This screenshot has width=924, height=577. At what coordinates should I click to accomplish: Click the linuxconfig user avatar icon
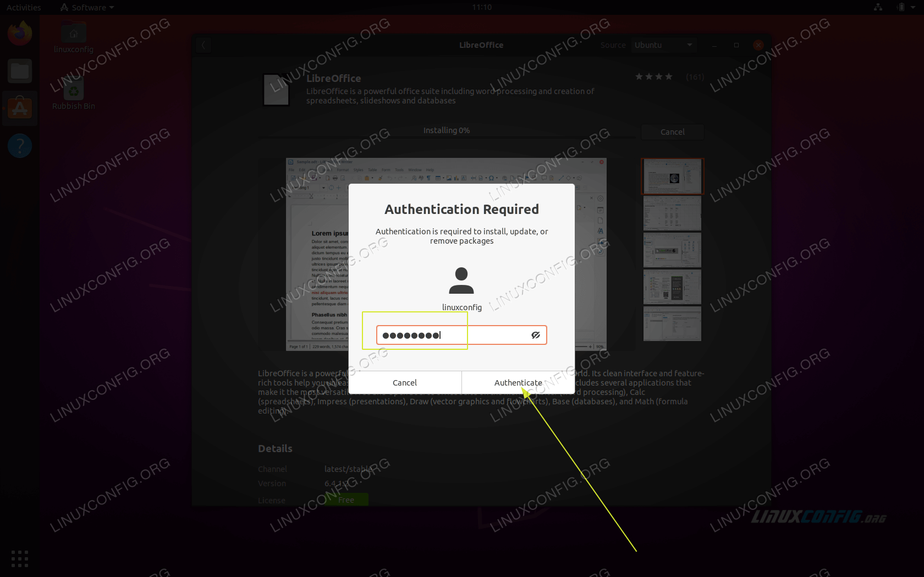(461, 281)
